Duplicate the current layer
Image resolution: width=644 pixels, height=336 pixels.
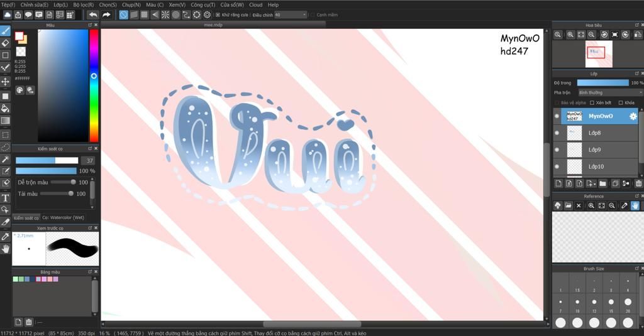615,183
